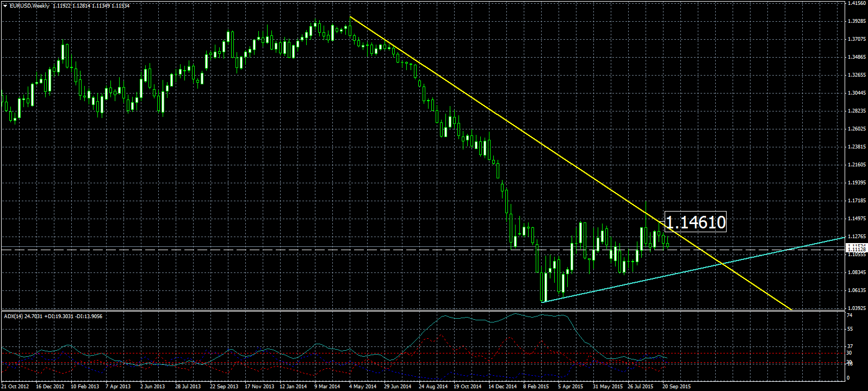The image size is (868, 391).
Task: Click the 5 Apr 2015 date label
Action: coord(571,387)
